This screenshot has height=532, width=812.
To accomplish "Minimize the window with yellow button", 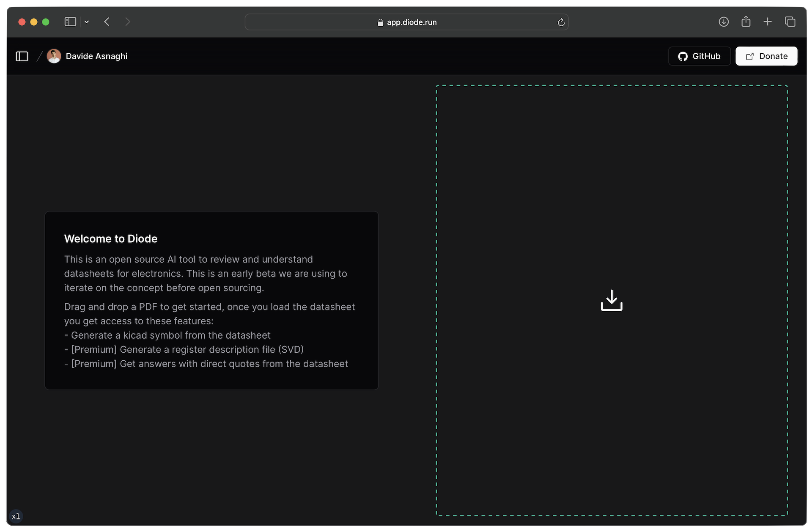I will [34, 22].
